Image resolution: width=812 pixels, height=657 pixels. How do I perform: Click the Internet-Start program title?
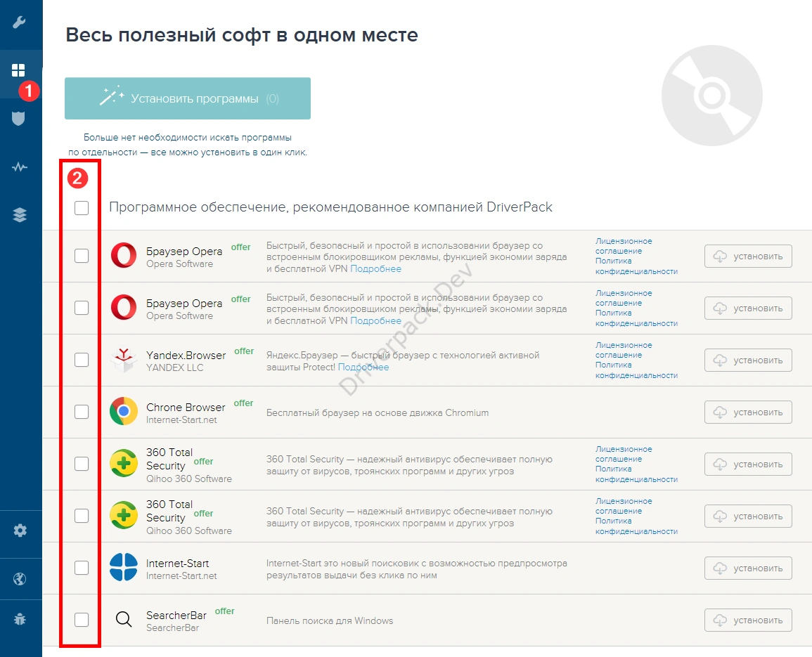[178, 564]
